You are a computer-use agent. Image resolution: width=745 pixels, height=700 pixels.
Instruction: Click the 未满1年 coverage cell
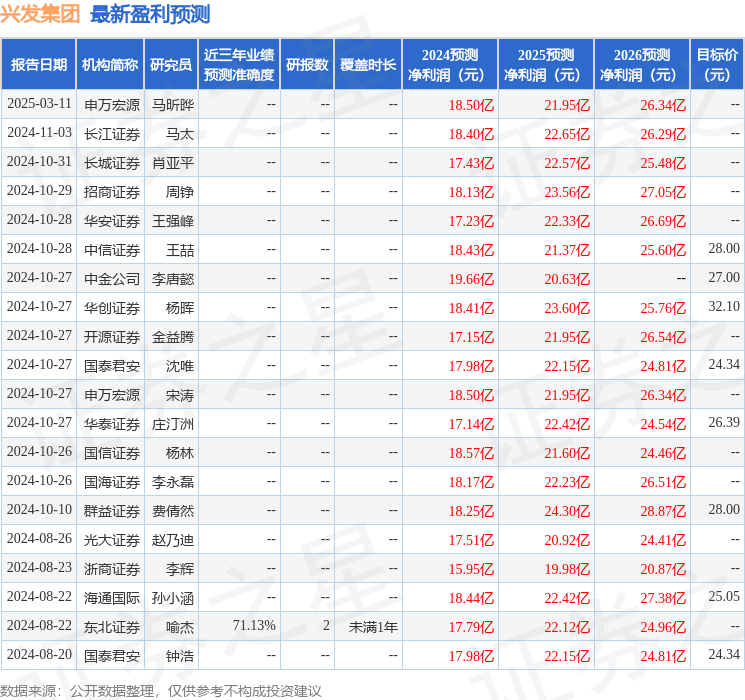click(373, 627)
